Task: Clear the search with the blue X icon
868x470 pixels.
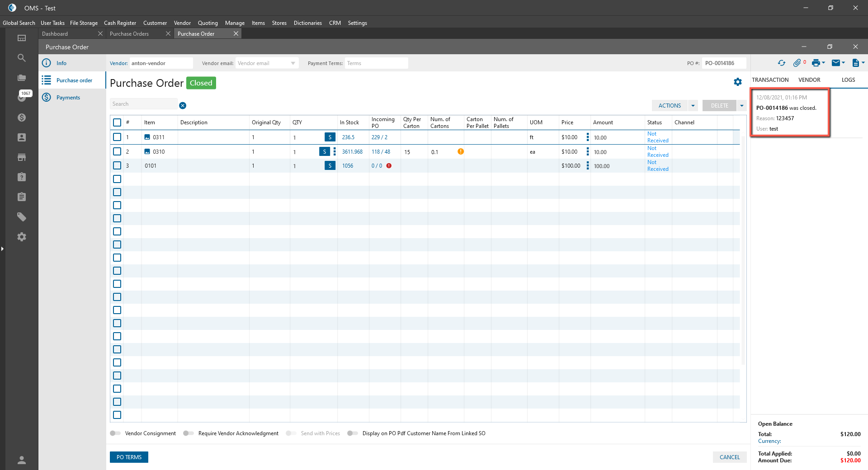Action: tap(183, 106)
